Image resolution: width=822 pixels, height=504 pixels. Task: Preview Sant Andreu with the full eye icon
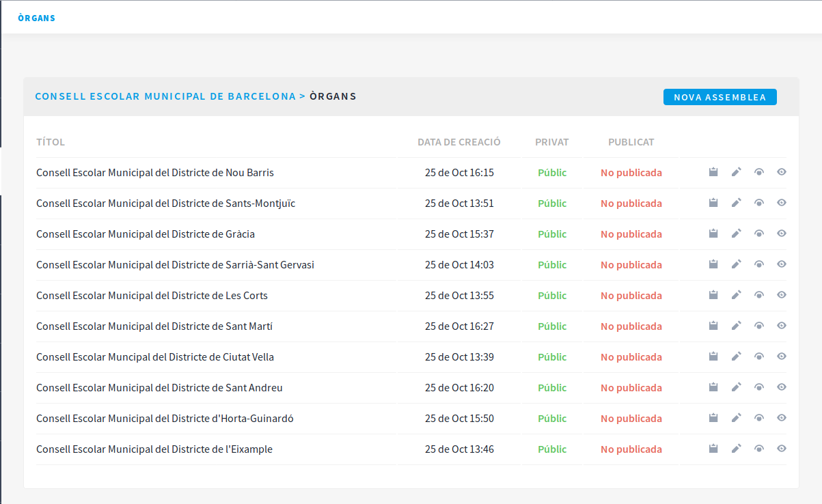[x=782, y=387]
